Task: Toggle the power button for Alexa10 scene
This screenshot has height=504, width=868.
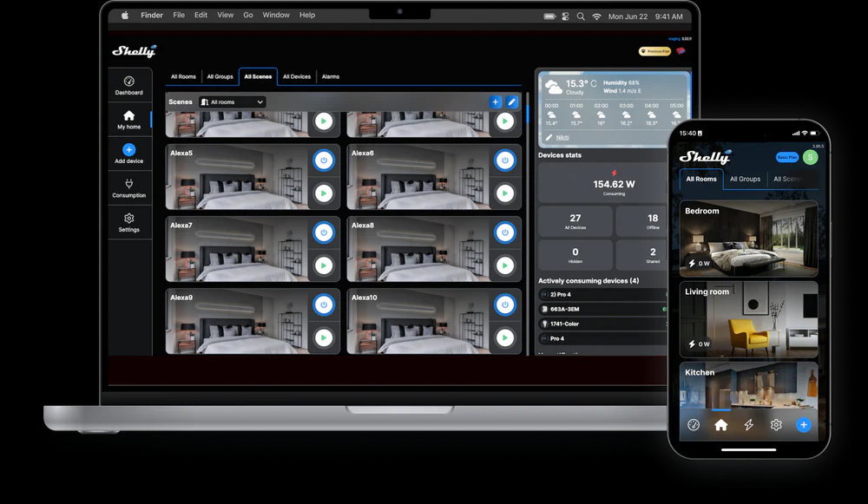Action: click(505, 304)
